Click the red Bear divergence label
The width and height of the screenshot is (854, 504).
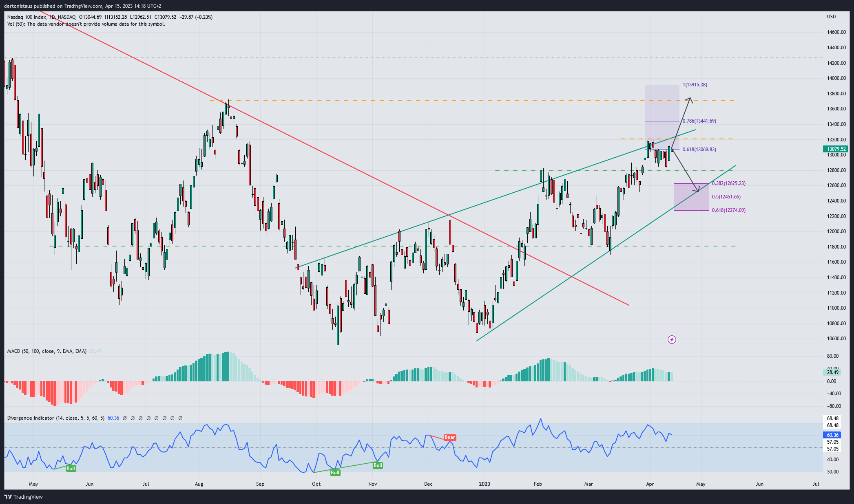[x=449, y=437]
